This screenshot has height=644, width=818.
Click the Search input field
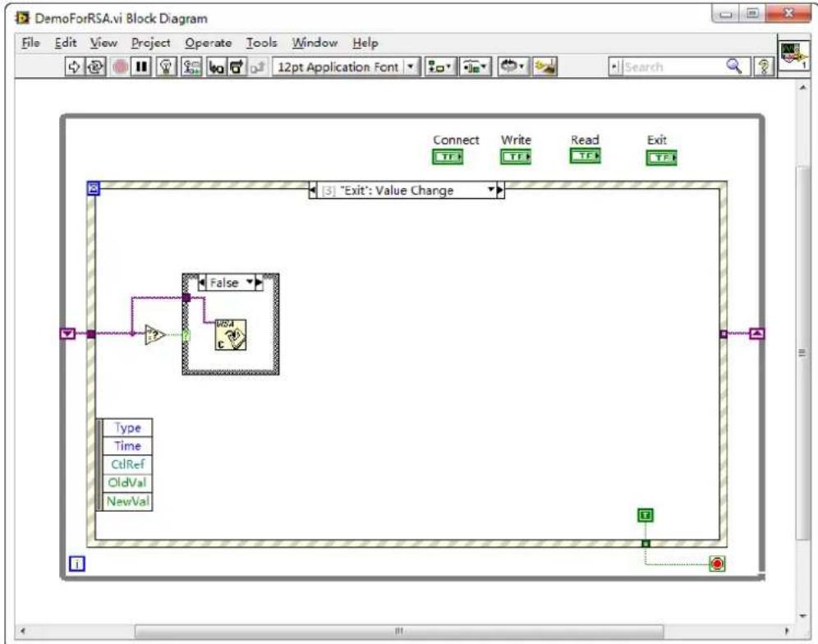pos(673,67)
